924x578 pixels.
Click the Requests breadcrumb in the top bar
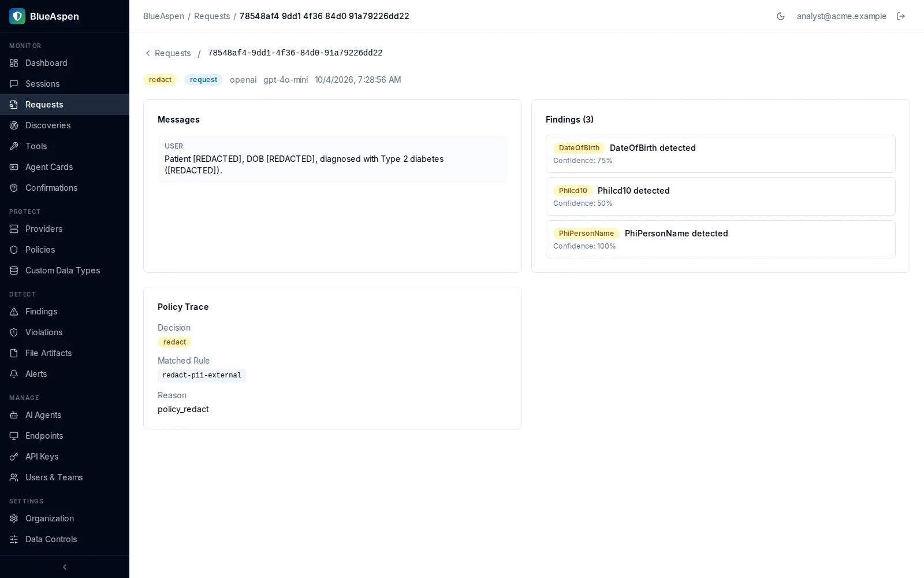point(212,16)
